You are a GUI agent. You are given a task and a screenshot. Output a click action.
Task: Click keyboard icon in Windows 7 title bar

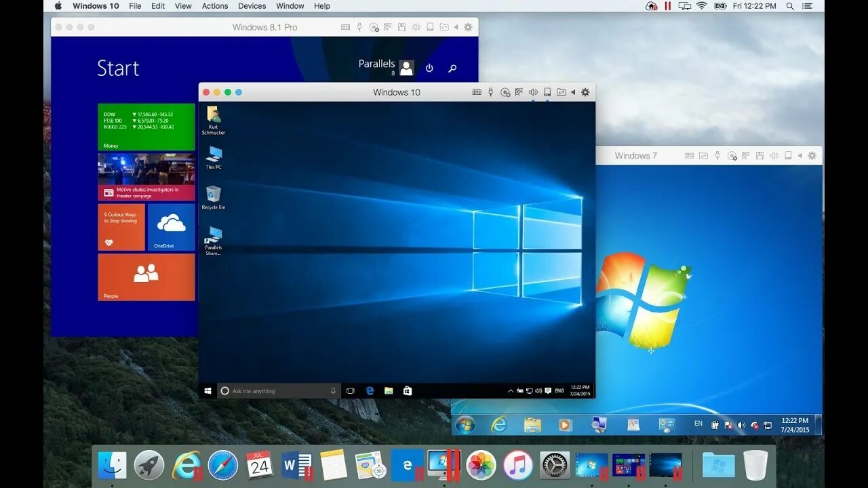(x=690, y=156)
